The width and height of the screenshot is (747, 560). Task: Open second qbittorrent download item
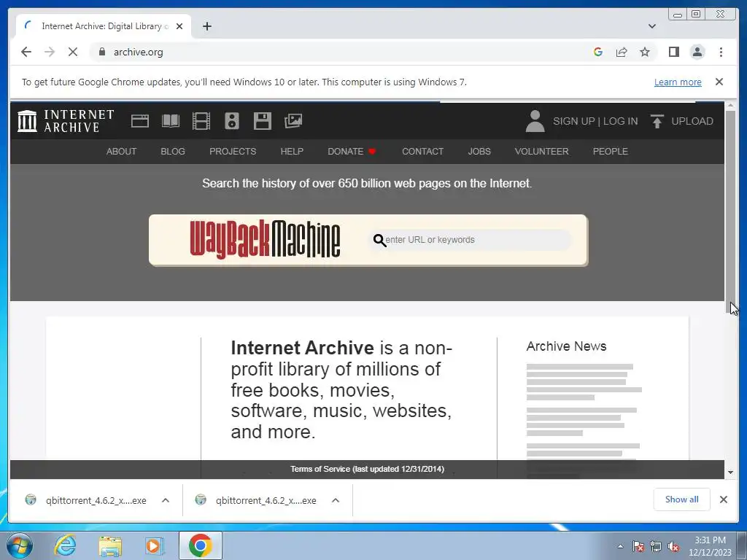(x=256, y=500)
